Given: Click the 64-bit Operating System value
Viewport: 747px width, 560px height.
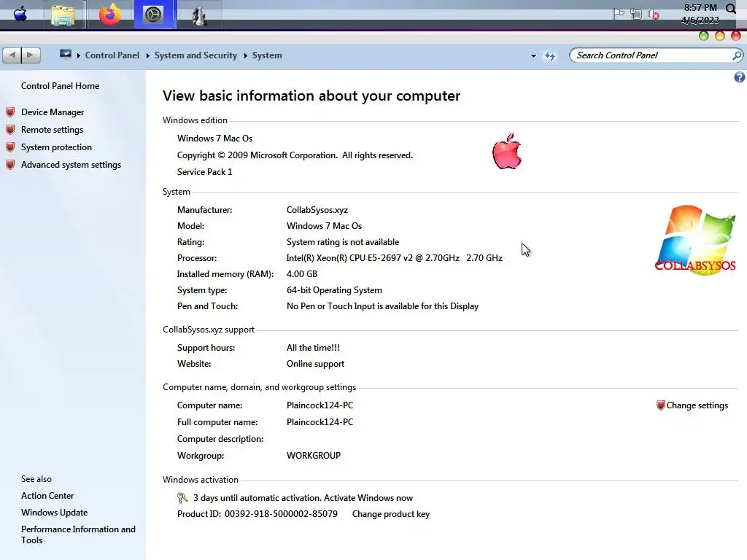Looking at the screenshot, I should click(334, 290).
